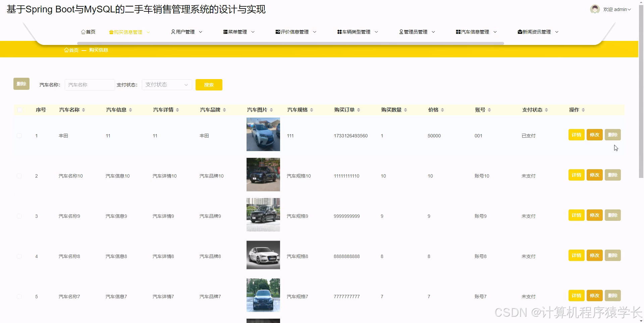Click the car info management grid icon

click(x=458, y=32)
